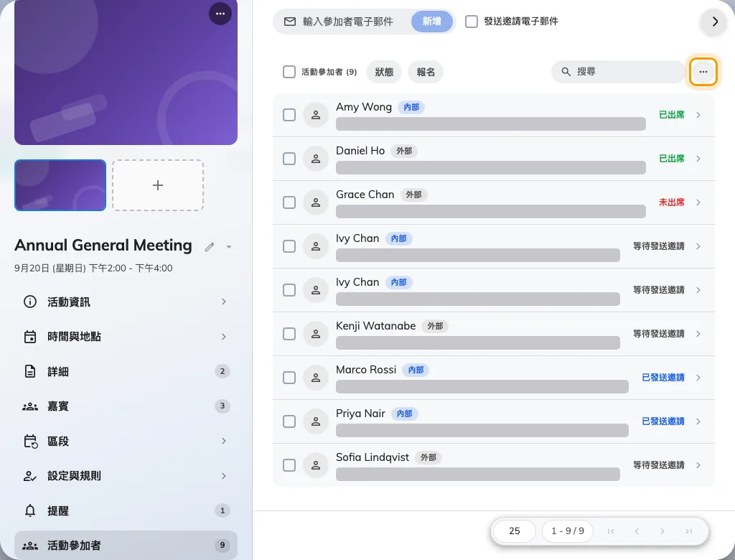
Task: Select the purple banner thumbnail
Action: click(x=60, y=185)
